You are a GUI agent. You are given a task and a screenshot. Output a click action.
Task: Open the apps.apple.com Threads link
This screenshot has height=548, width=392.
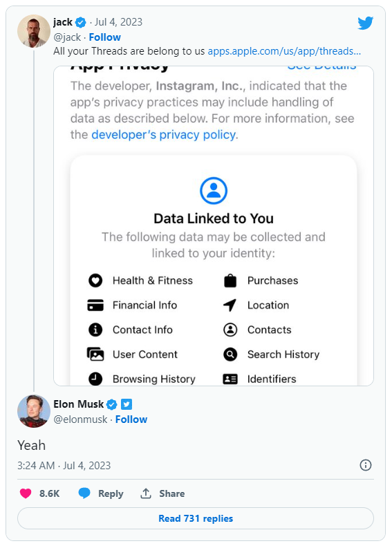[x=284, y=51]
